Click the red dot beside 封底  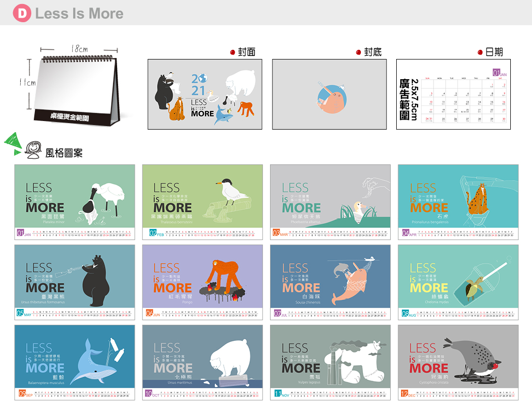358,52
